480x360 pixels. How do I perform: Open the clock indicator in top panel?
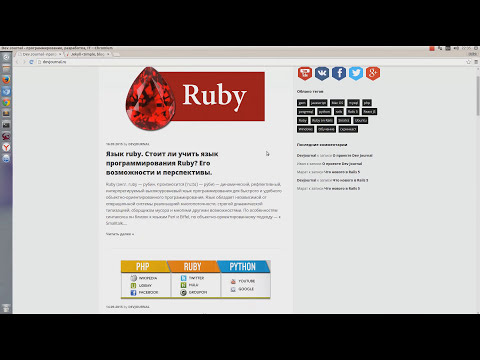click(466, 48)
